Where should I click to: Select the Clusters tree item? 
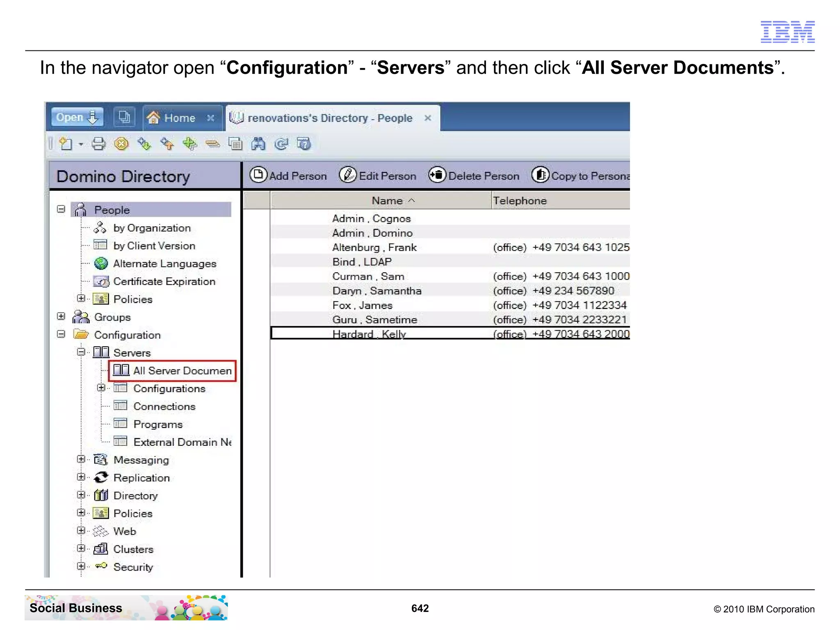click(x=133, y=549)
